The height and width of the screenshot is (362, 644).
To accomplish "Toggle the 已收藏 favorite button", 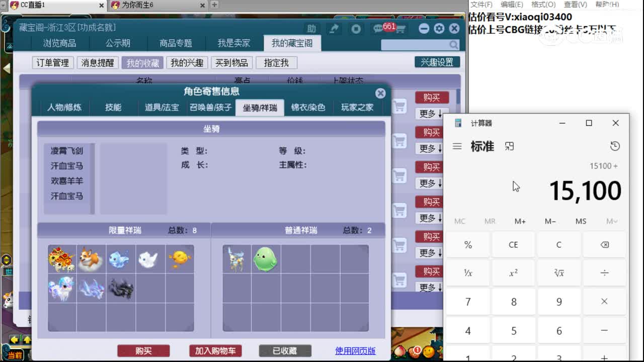I will click(285, 350).
